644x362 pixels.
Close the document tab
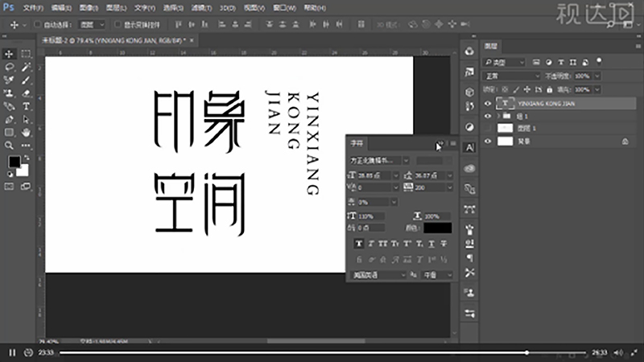click(192, 40)
